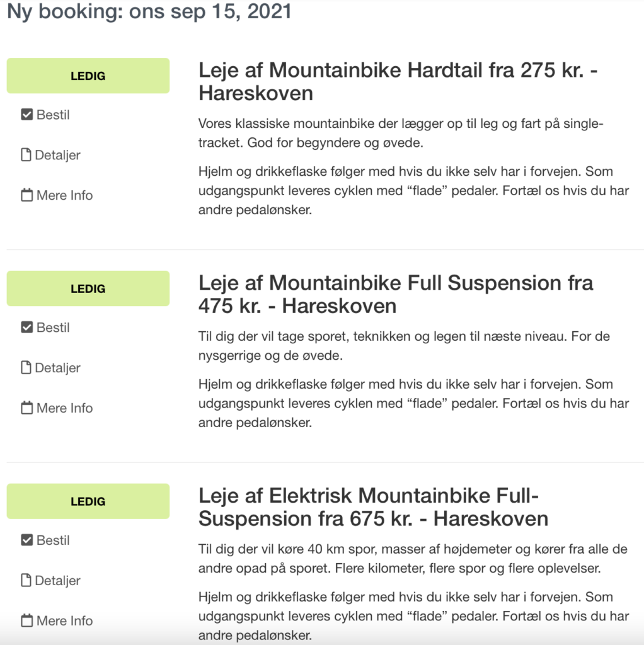Open the Detaljer link for Mountainbike Hardtail

pyautogui.click(x=57, y=156)
